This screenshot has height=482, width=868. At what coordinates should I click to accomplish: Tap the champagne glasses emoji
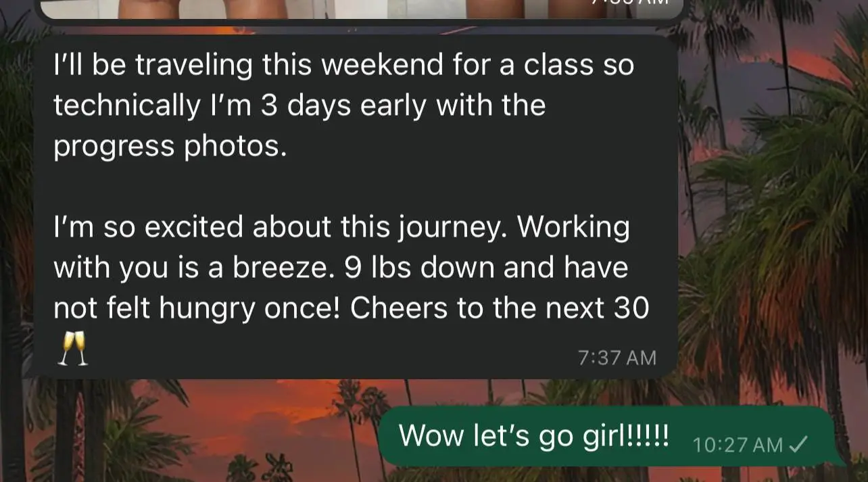tap(72, 348)
